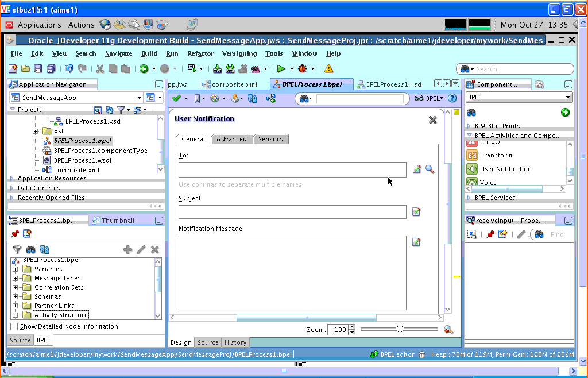Switch to the Sensors tab
This screenshot has height=378, width=588.
click(270, 139)
